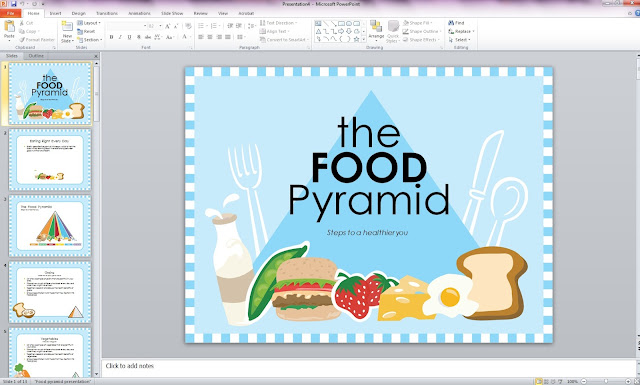
Task: Click the Shape Outline button
Action: coord(422,31)
